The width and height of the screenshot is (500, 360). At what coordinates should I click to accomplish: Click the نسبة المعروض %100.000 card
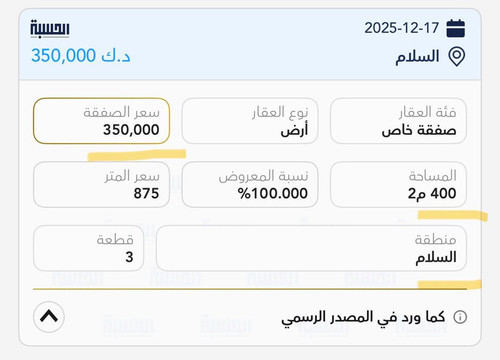pyautogui.click(x=250, y=184)
